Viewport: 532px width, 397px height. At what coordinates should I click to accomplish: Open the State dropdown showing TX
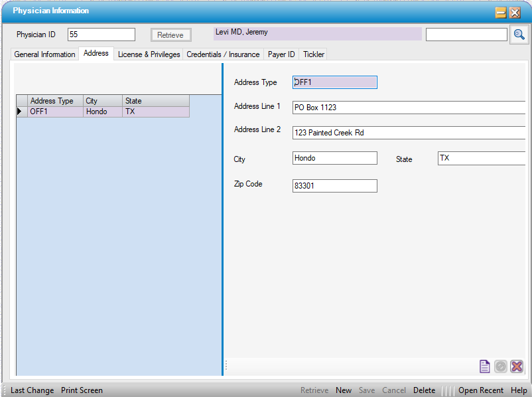[482, 159]
